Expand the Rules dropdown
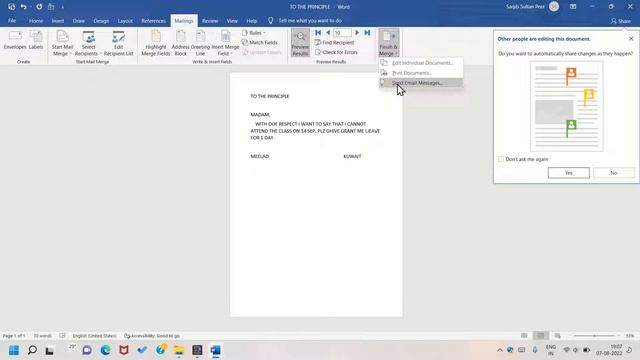The height and width of the screenshot is (360, 640). click(x=254, y=33)
